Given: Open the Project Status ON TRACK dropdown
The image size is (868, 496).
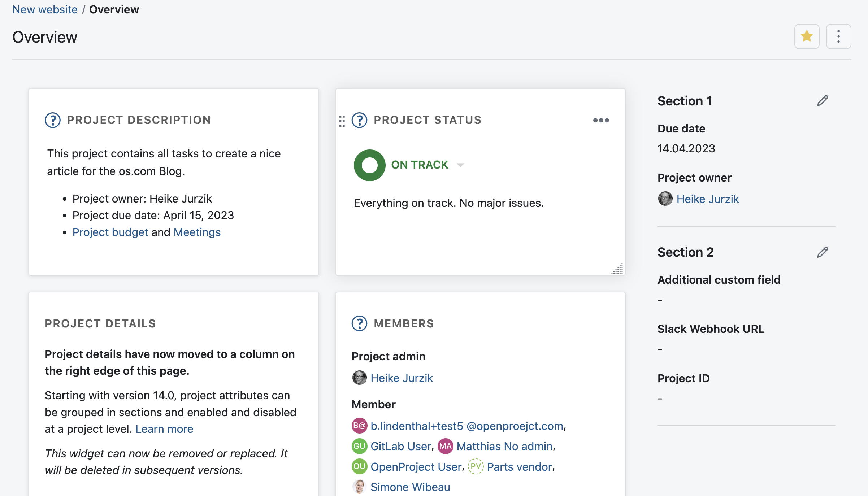Looking at the screenshot, I should [x=461, y=165].
